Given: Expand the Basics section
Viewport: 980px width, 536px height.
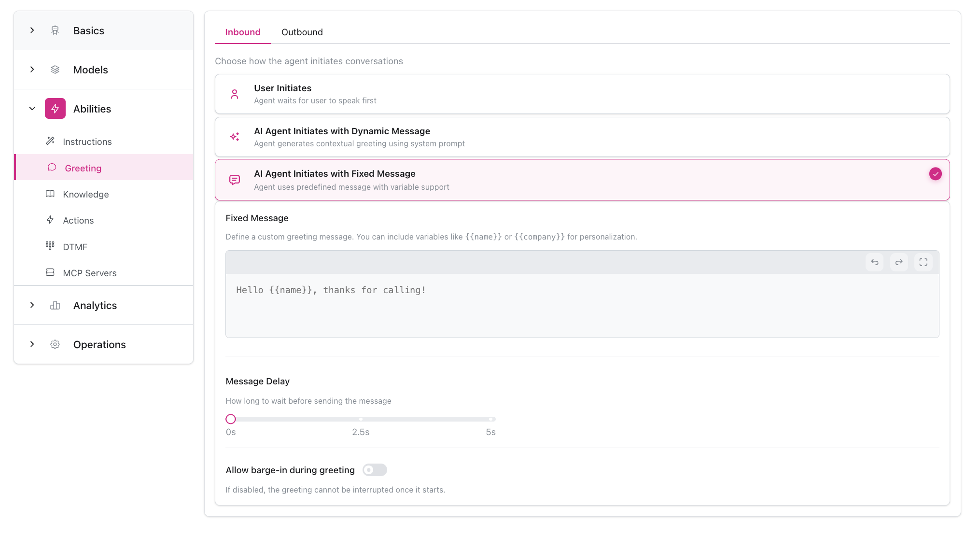Looking at the screenshot, I should (x=32, y=30).
